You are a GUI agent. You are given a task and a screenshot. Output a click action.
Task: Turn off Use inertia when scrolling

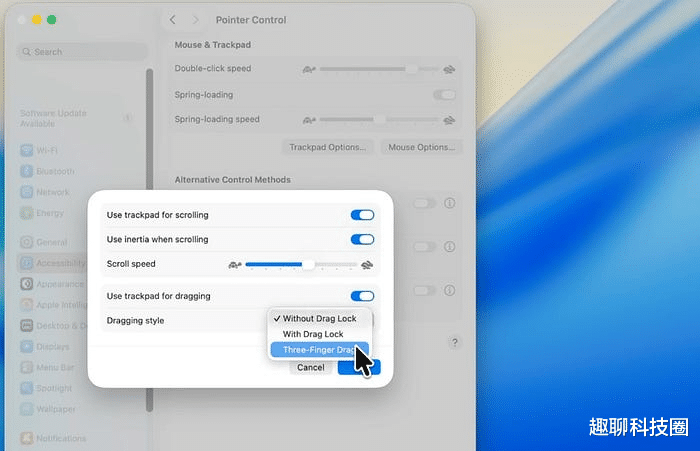(x=362, y=239)
